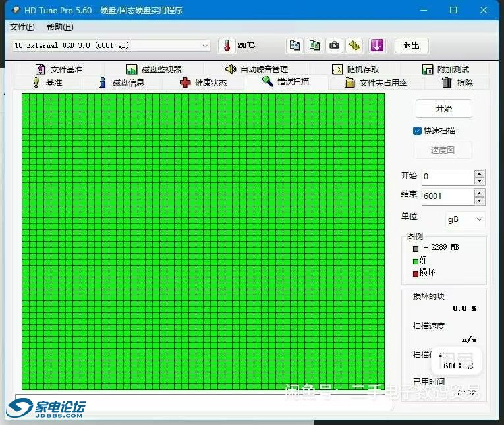The image size is (504, 425).
Task: Open the 附加测试 tab
Action: tap(445, 69)
